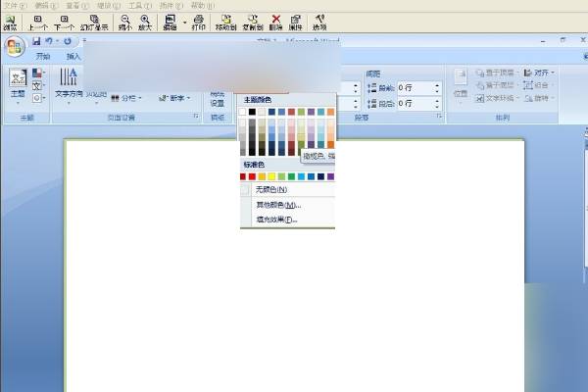Open the 旋转 rotate dropdown

(539, 98)
